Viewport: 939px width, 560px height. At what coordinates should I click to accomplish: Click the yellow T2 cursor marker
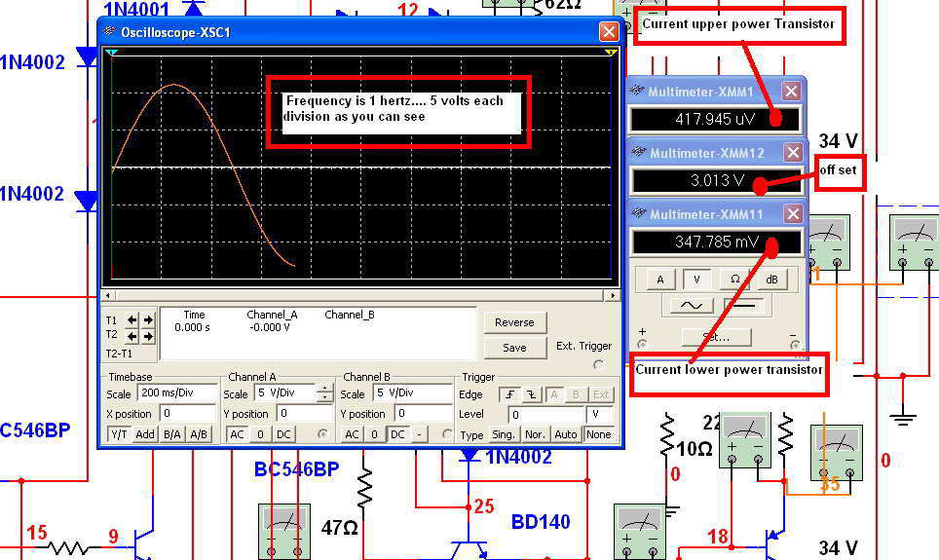coord(611,54)
